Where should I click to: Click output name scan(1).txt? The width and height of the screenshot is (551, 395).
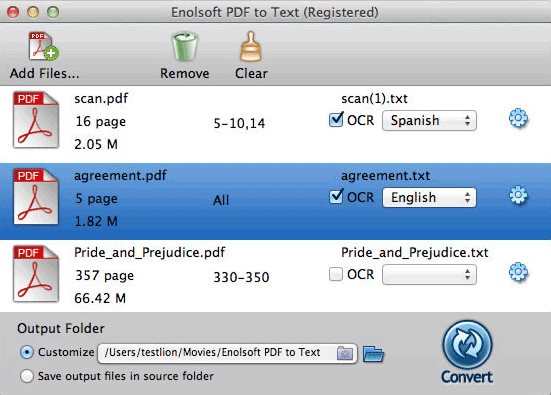click(x=375, y=99)
